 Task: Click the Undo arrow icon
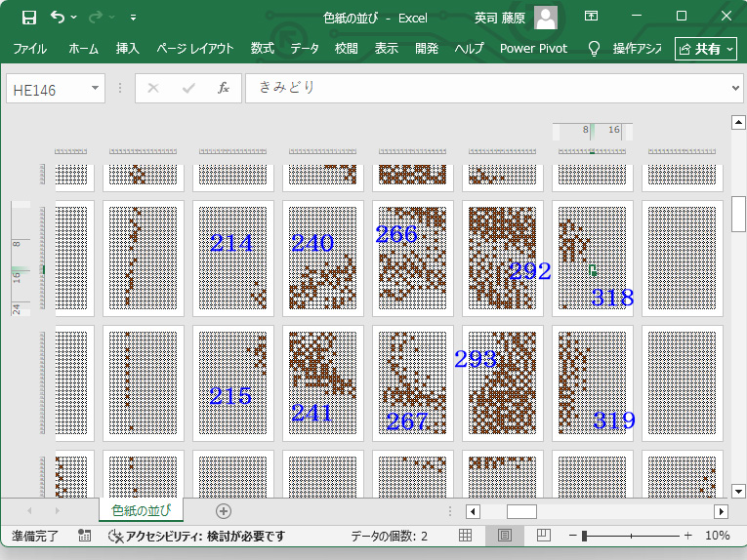pyautogui.click(x=58, y=17)
